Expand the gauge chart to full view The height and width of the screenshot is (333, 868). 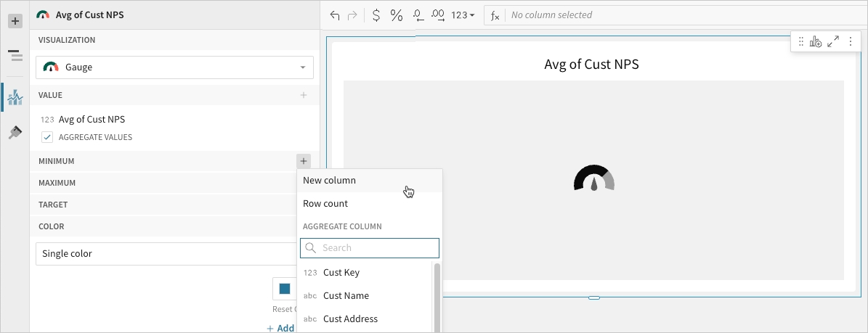(833, 42)
